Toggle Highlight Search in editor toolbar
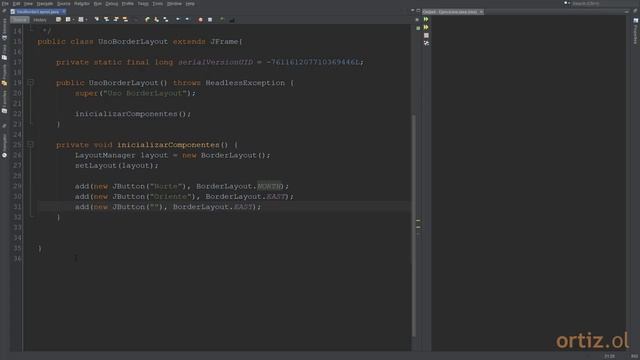The width and height of the screenshot is (640, 360). pyautogui.click(x=125, y=19)
